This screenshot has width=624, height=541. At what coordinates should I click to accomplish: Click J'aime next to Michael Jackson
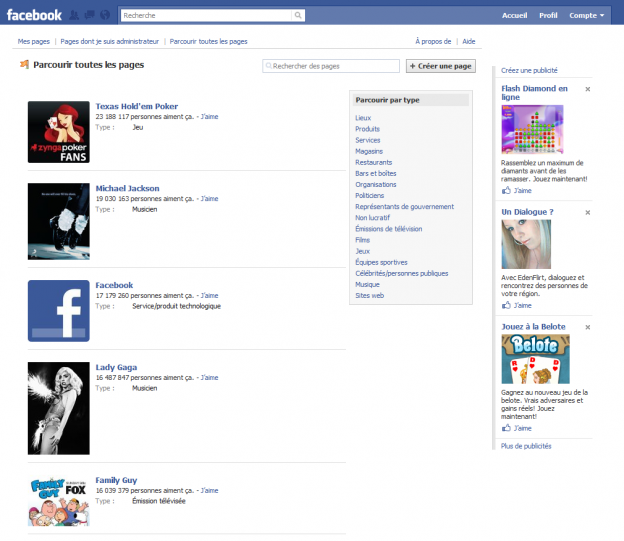click(x=209, y=198)
